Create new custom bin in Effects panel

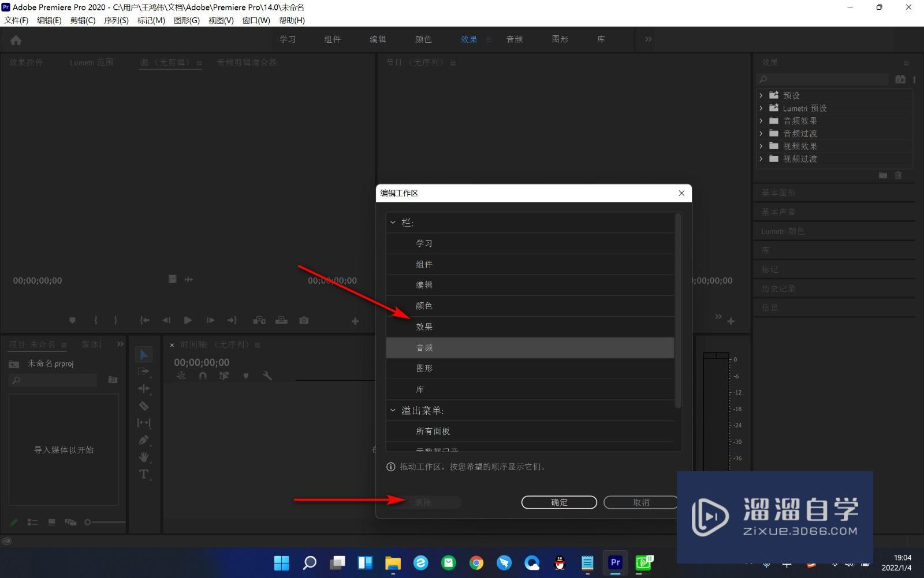coord(883,175)
